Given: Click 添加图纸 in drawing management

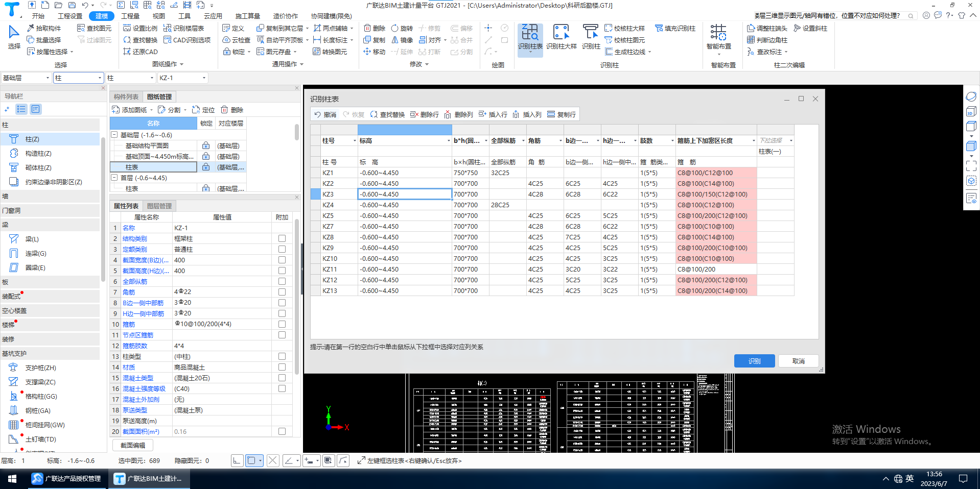Looking at the screenshot, I should click(132, 110).
